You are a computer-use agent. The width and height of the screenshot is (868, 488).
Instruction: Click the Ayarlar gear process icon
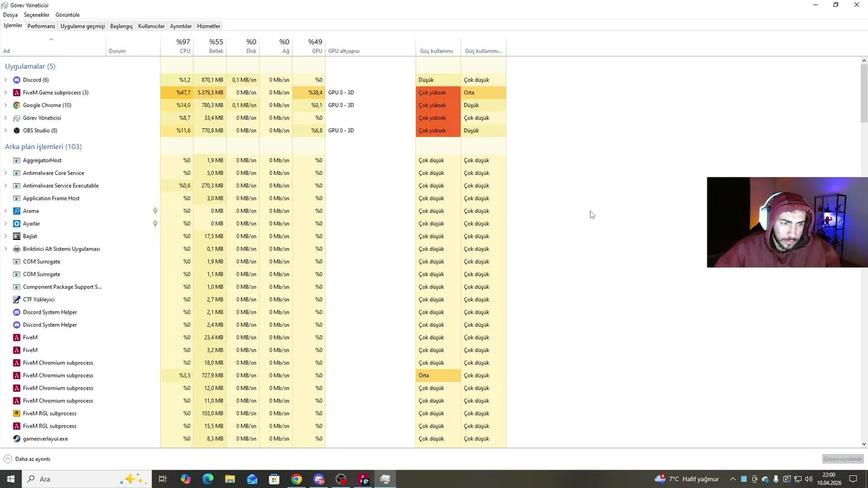coord(17,224)
